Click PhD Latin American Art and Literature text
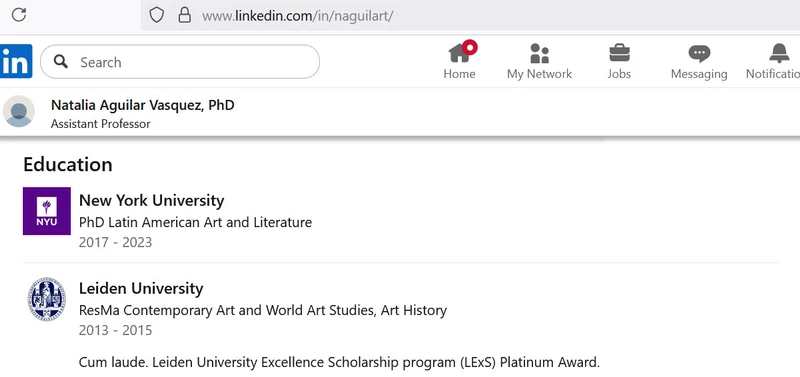Screen dimensions: 800x377 (x=195, y=222)
